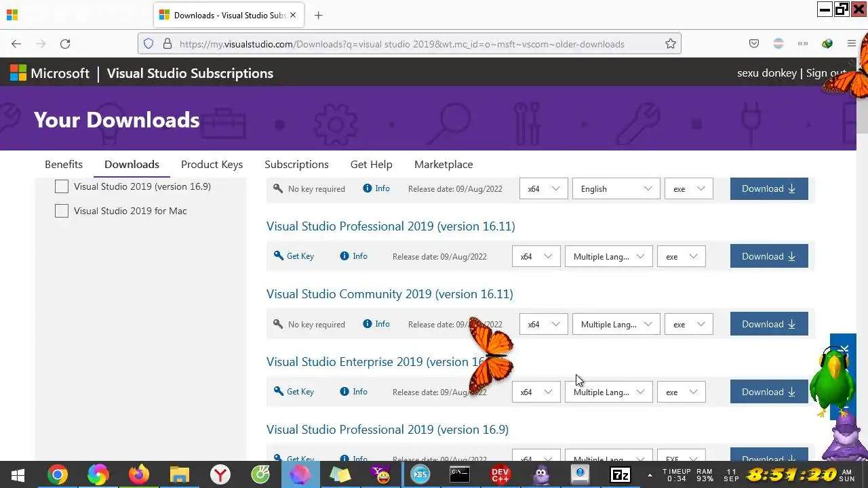Open language dropdown for Community 2019 16.11
The height and width of the screenshot is (488, 868).
pos(616,325)
